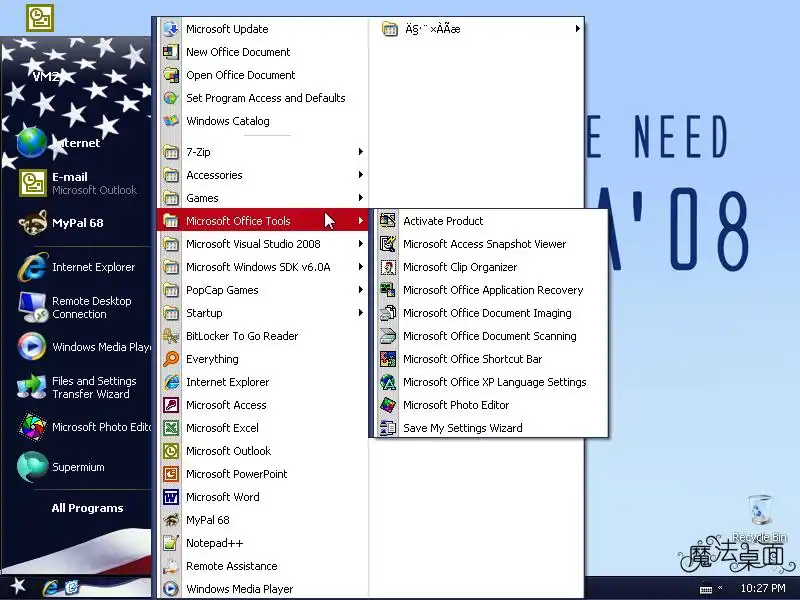Expand the Microsoft Windows SDK v6.0A arrow
800x600 pixels.
tap(361, 267)
